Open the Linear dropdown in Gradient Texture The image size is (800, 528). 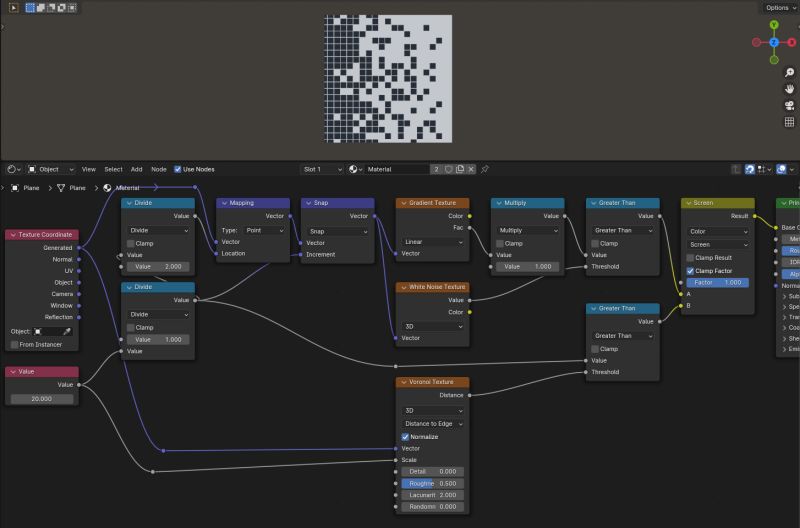tap(433, 242)
